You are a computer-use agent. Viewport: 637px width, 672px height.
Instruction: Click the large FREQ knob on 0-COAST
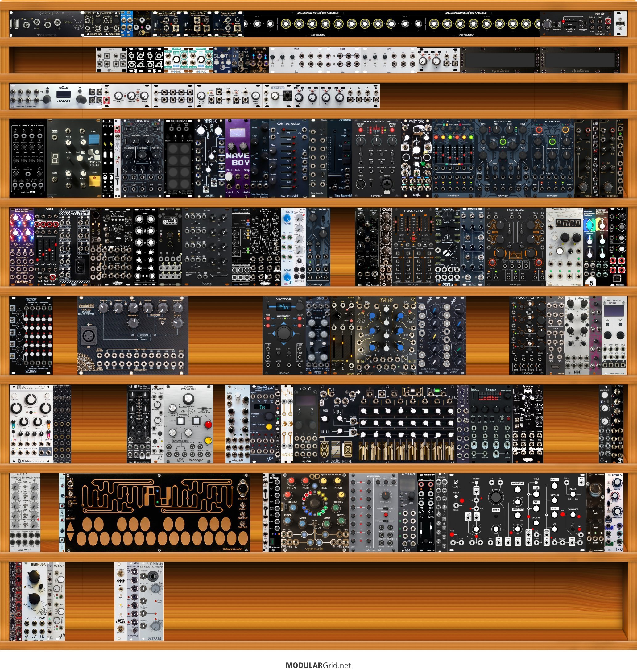(496, 497)
